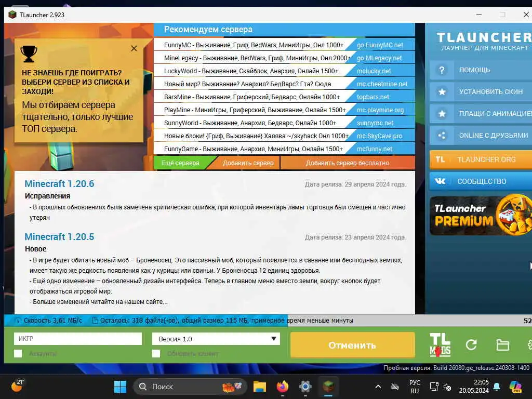Screen dimensions: 532x399
Task: Open File Explorer from taskbar
Action: click(x=260, y=387)
